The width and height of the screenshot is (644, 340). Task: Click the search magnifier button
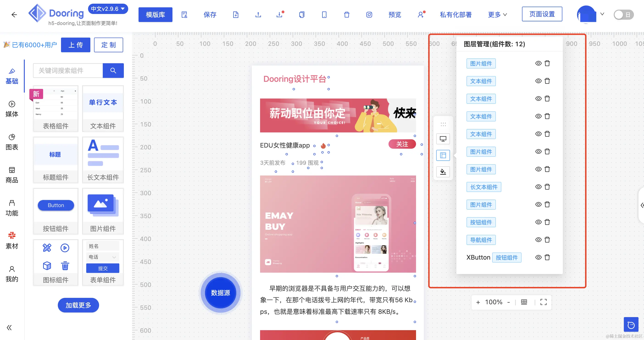click(x=113, y=70)
